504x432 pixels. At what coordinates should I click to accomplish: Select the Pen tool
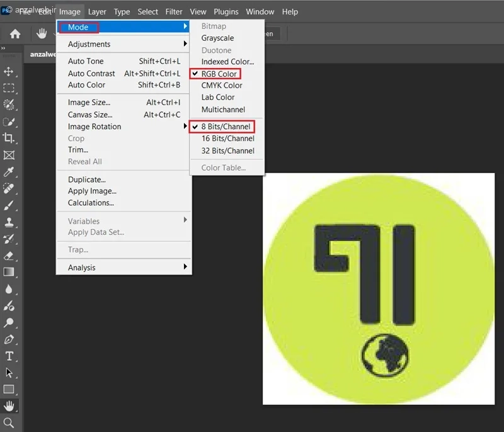click(x=9, y=339)
